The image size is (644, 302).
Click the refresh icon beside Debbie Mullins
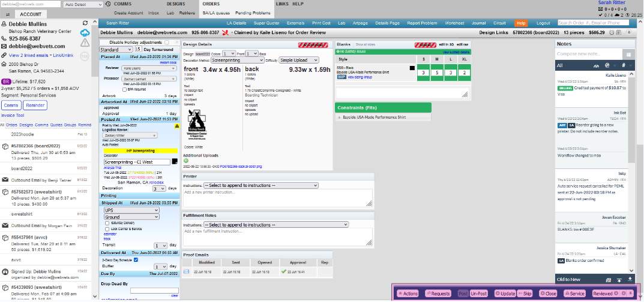point(85,22)
